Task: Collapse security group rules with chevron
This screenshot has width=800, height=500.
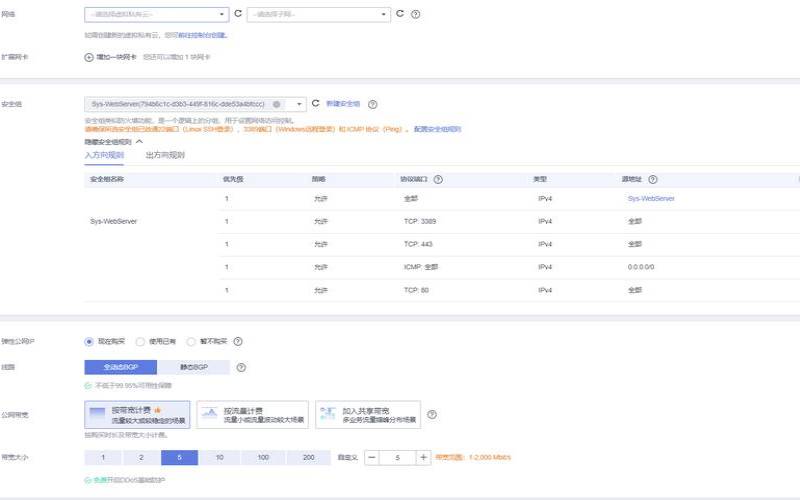Action: coord(139,141)
